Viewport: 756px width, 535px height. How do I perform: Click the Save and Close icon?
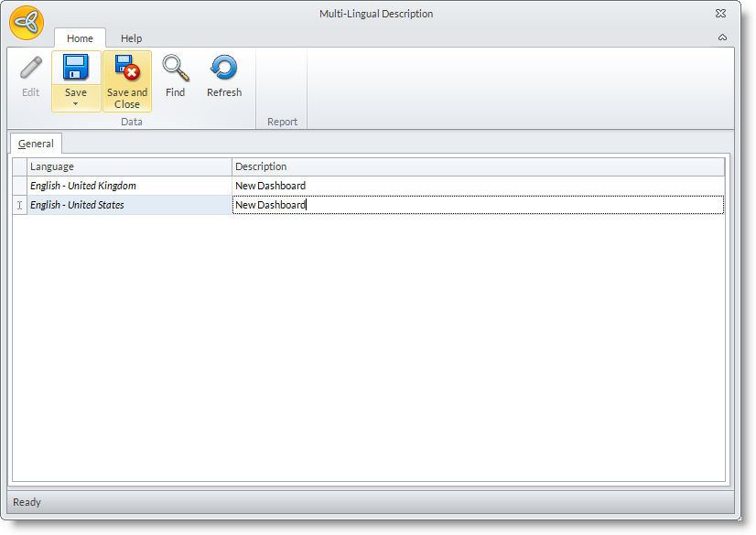tap(127, 69)
